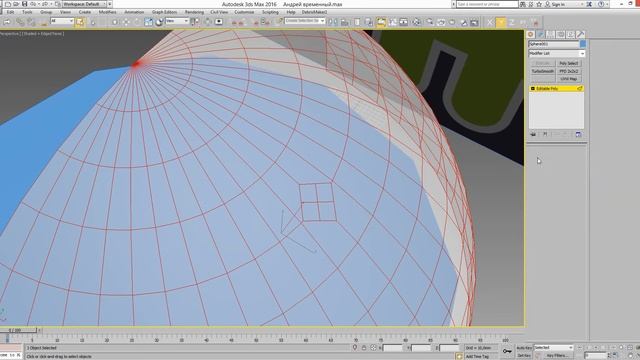Toggle Auto Key animation mode
The image size is (640, 360).
pos(524,348)
